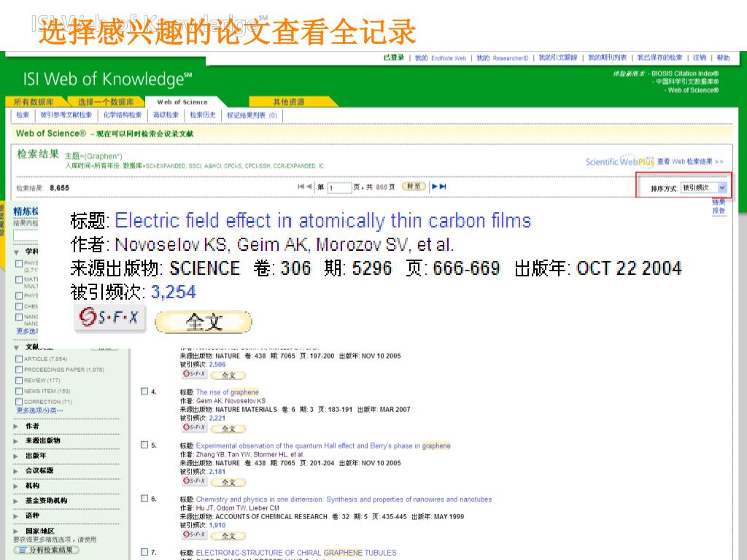747x560 pixels.
Task: Click 查看 Web 检索结果 link
Action: [x=690, y=161]
